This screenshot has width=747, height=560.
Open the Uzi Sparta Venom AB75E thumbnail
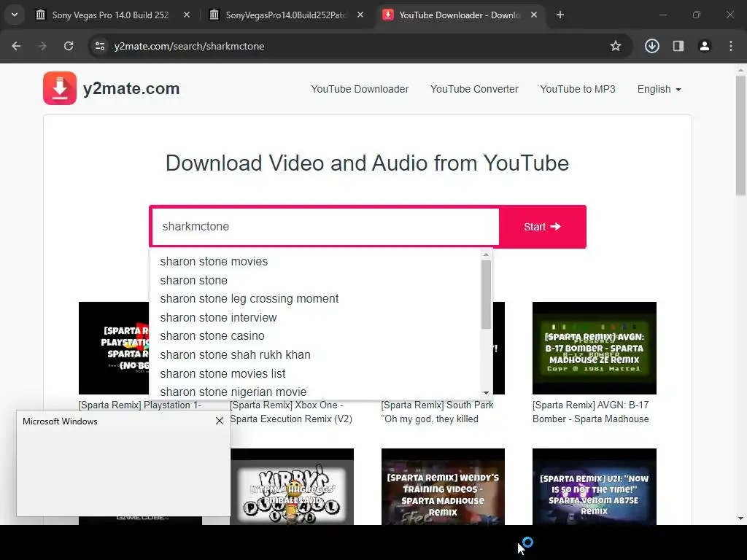594,486
